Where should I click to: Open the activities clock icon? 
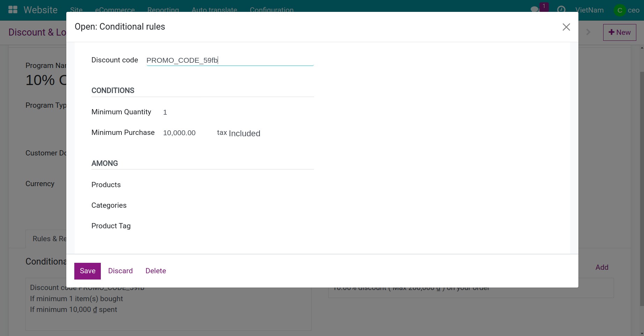click(561, 10)
